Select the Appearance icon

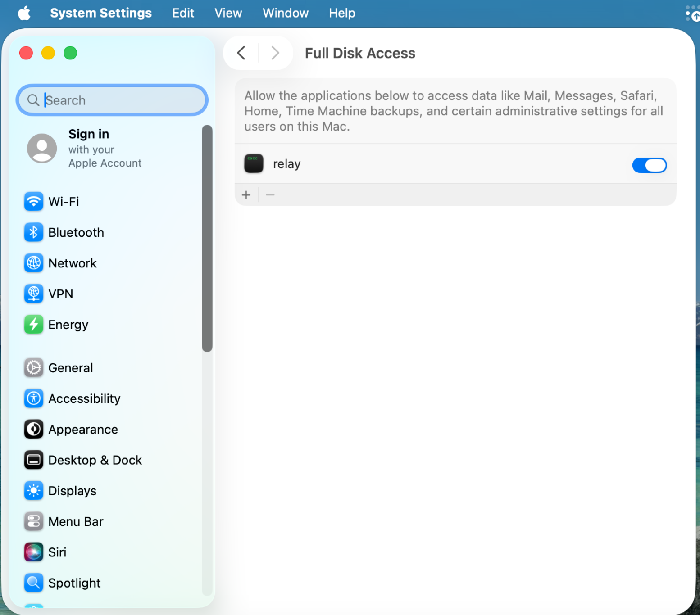(34, 429)
